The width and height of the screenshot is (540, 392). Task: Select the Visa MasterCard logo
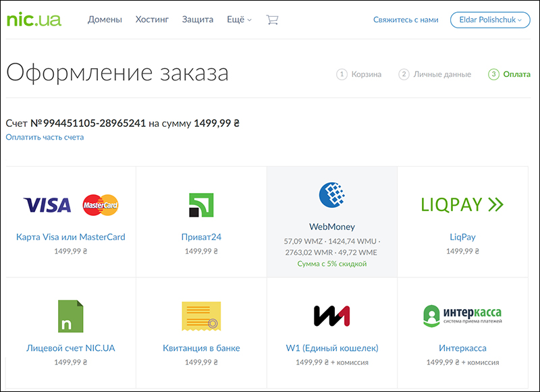(x=71, y=204)
